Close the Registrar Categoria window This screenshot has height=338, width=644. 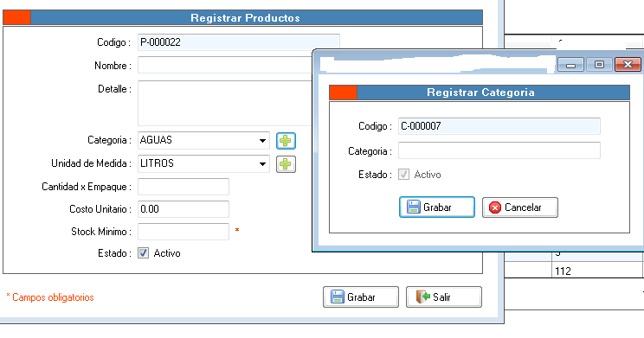628,65
